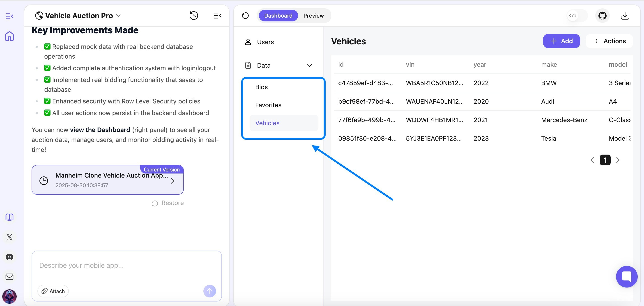Collapse the chat panel with the toggle icon

pyautogui.click(x=217, y=16)
